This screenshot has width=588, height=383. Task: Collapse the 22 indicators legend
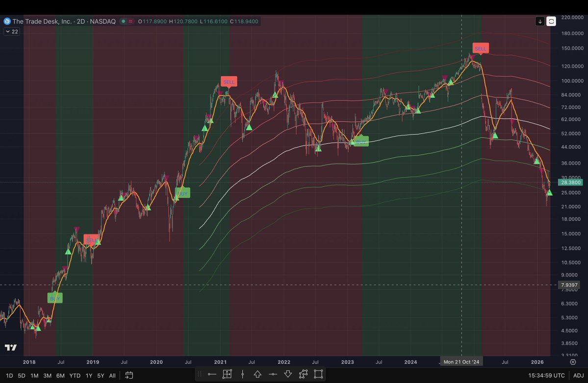(x=12, y=31)
